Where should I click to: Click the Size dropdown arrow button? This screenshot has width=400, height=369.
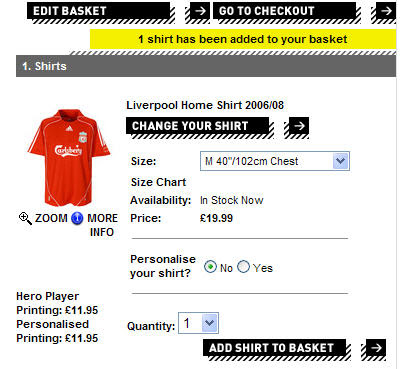[x=340, y=161]
